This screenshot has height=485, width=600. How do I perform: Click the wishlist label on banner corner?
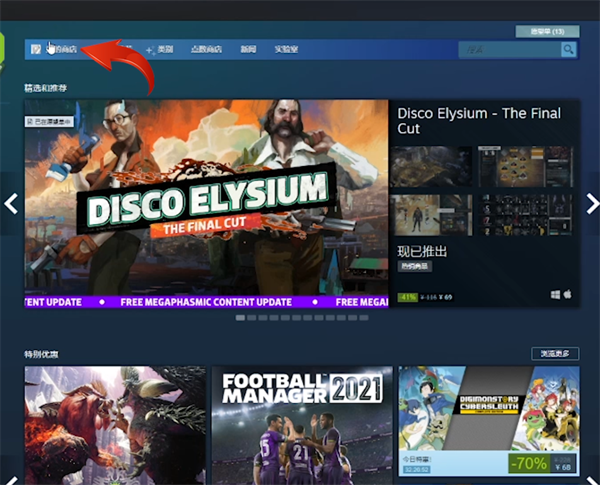coord(49,122)
